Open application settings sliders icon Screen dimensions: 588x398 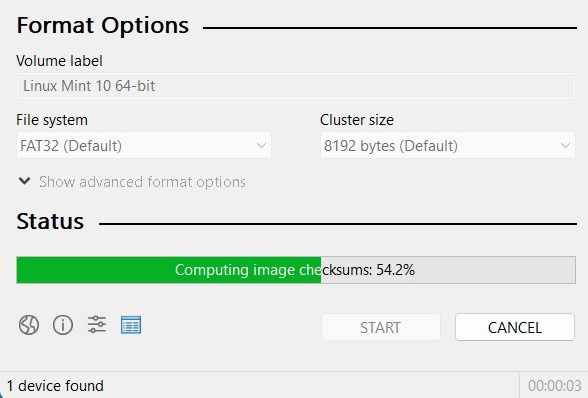[97, 325]
